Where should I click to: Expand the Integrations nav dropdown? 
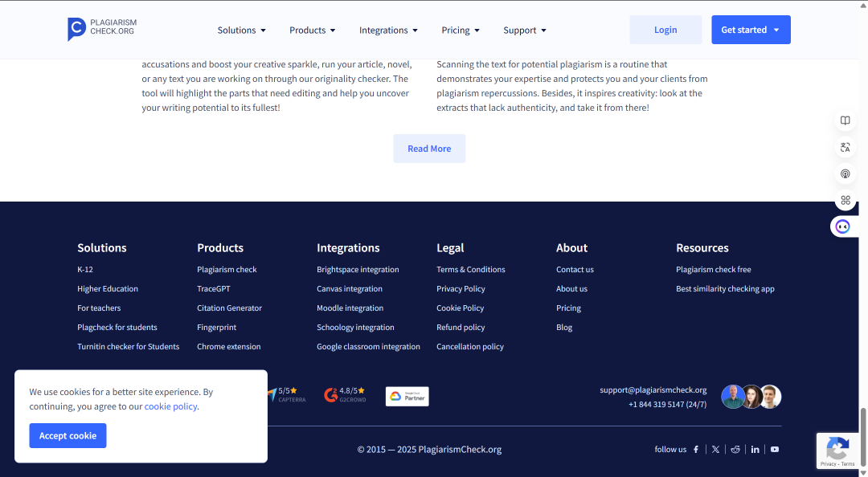point(388,30)
